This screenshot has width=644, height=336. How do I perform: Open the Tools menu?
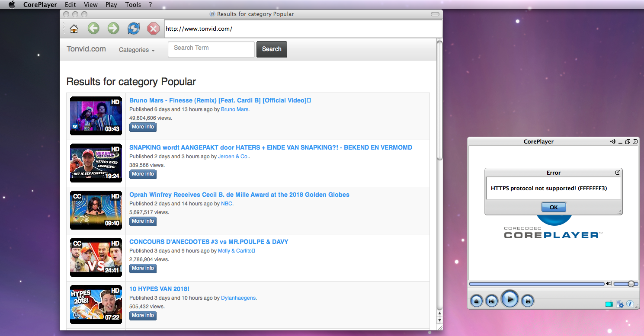click(133, 5)
